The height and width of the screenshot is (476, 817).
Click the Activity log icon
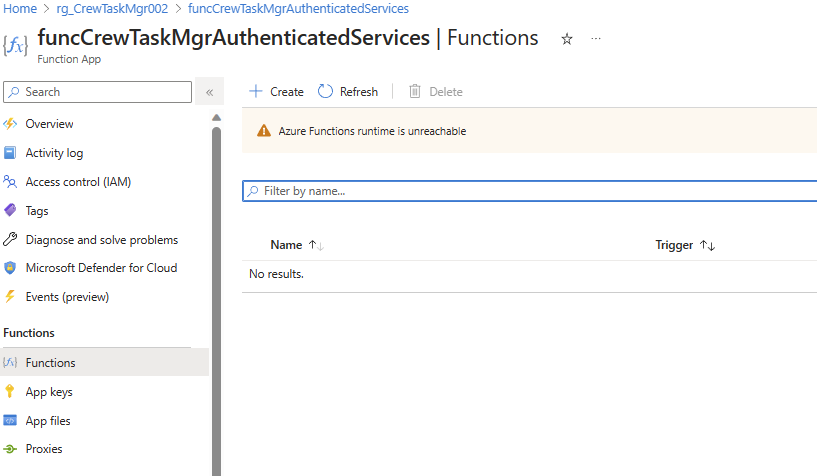(x=10, y=153)
